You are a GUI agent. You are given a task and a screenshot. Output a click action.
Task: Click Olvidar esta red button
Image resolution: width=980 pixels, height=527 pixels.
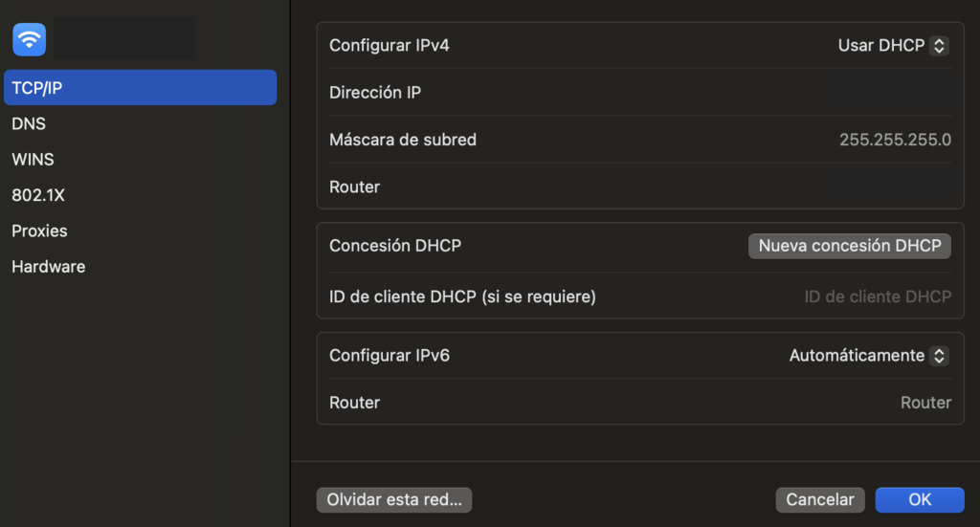394,499
